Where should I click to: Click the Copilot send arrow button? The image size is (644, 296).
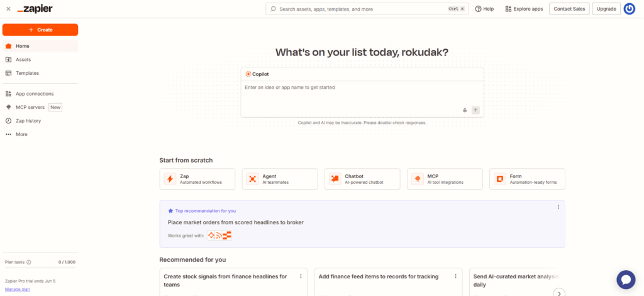pos(475,110)
